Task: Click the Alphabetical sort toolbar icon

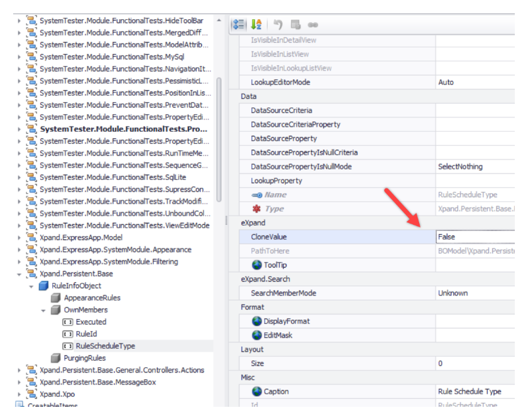Action: click(x=256, y=24)
